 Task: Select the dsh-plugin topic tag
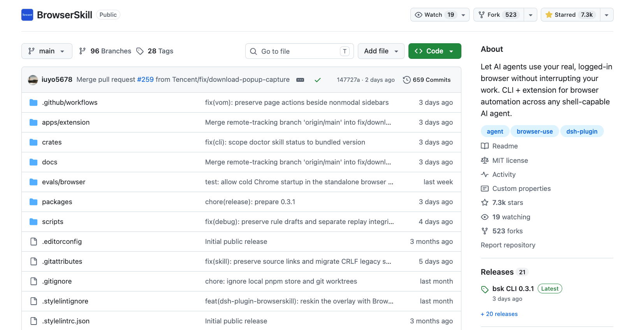582,131
